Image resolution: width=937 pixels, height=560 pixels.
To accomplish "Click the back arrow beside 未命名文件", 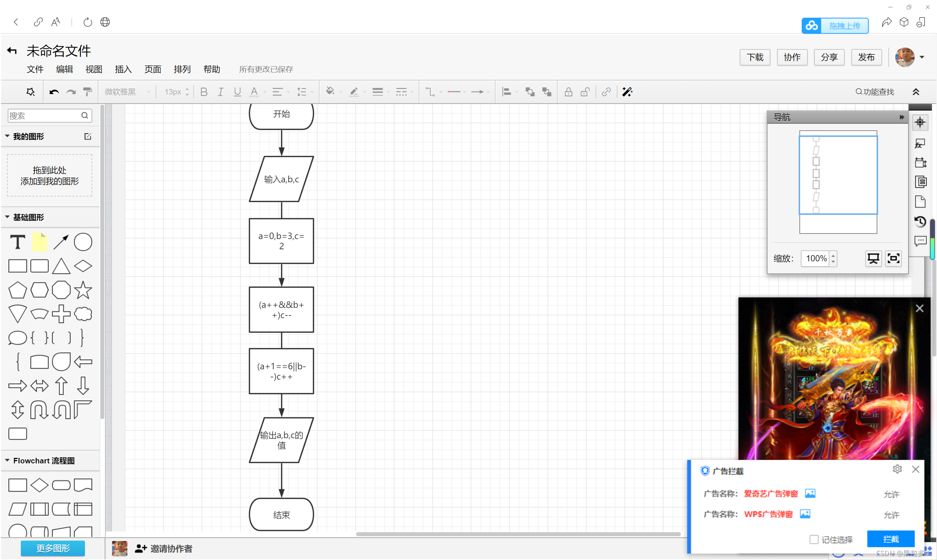I will [x=12, y=51].
